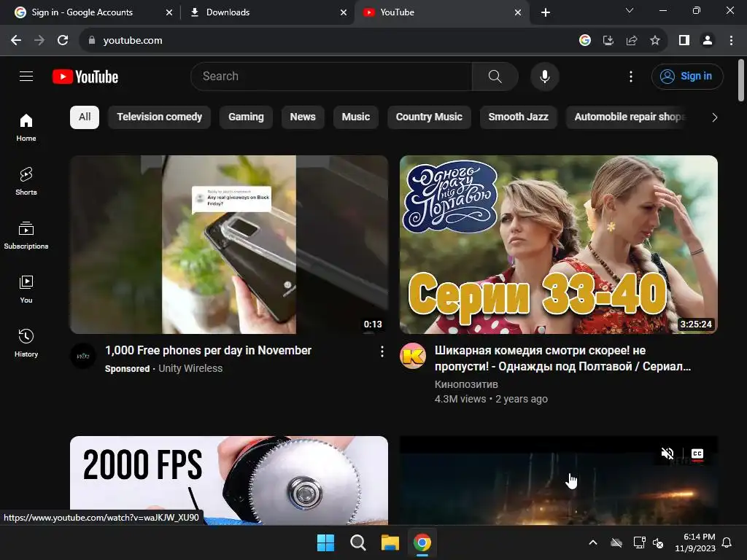Screen dimensions: 747x560
Task: Select the All filter chip
Action: [x=85, y=117]
